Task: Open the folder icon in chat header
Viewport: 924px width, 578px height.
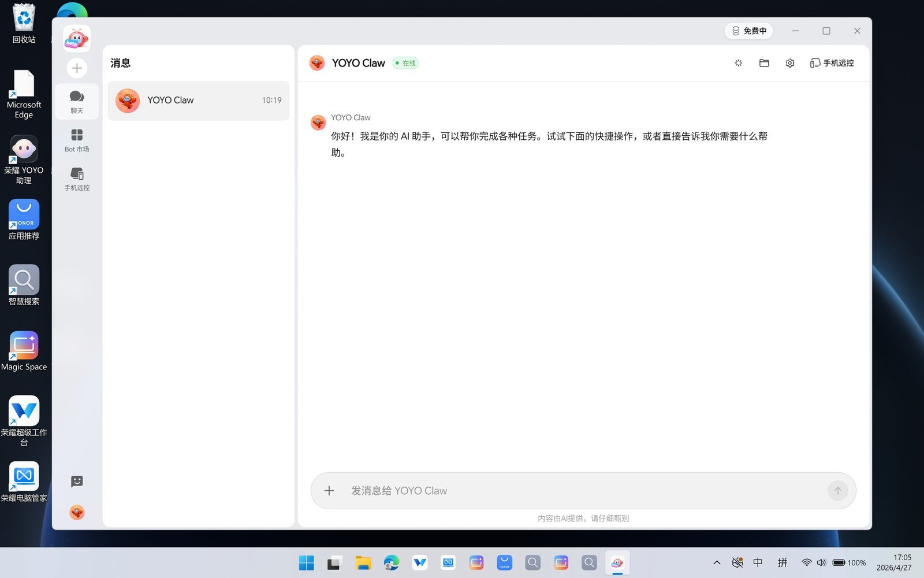Action: tap(764, 63)
